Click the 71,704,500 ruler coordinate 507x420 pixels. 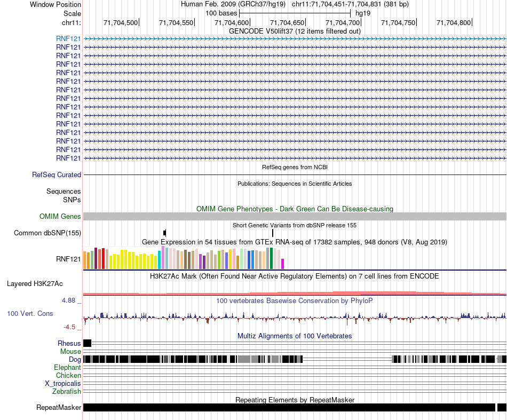pyautogui.click(x=121, y=22)
